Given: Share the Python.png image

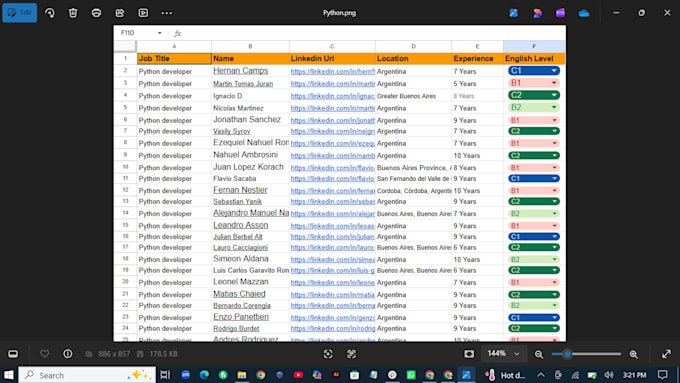Looking at the screenshot, I should click(x=120, y=13).
